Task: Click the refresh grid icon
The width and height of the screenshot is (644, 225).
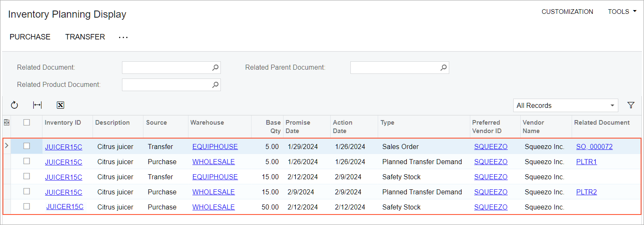Action: (x=14, y=105)
